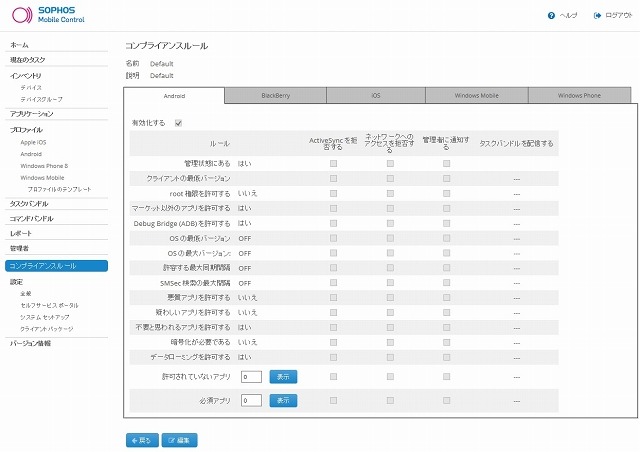Open バージョン情報 in the sidebar
Viewport: 640px width, 452px height.
(30, 344)
